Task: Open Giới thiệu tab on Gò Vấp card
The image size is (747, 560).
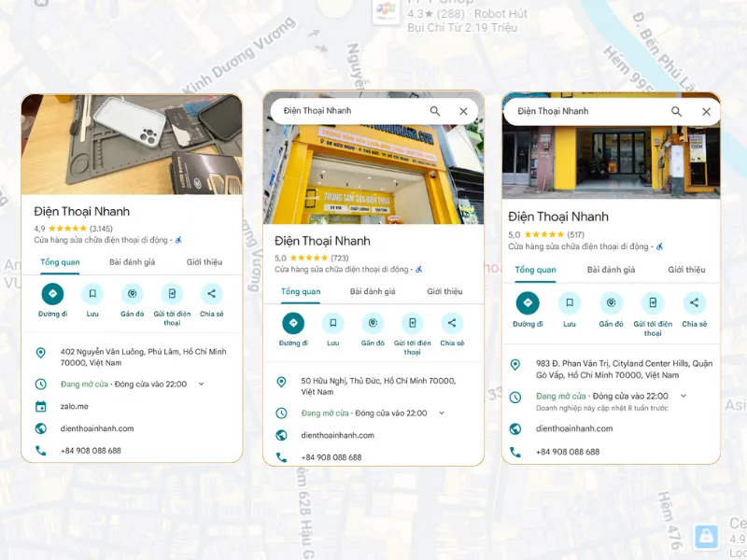Action: click(x=686, y=270)
